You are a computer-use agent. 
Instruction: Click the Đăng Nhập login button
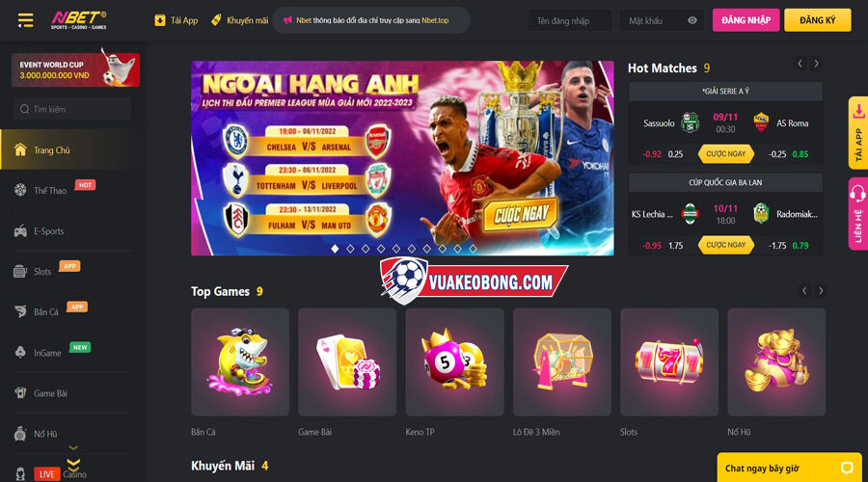point(746,20)
